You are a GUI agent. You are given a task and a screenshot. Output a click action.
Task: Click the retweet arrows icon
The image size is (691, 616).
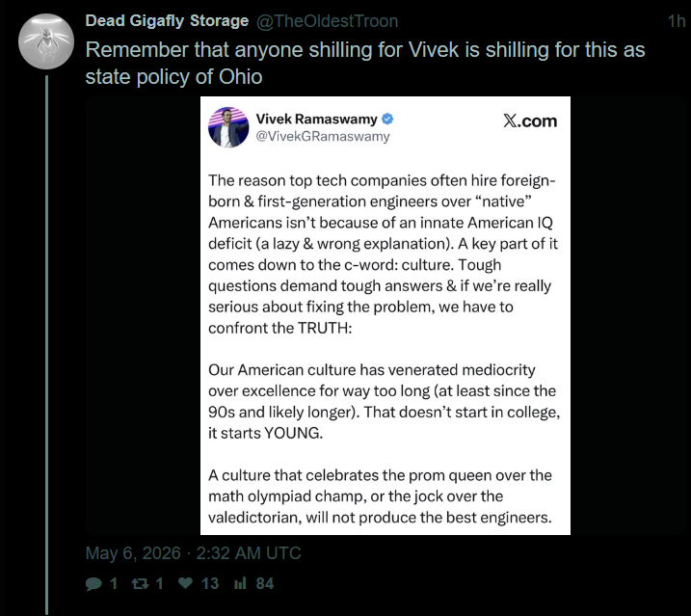[140, 584]
